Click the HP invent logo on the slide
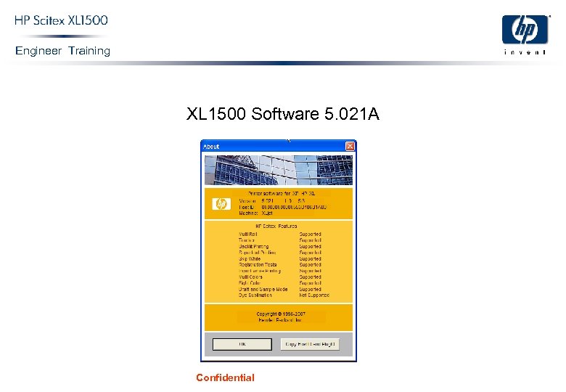The height and width of the screenshot is (392, 566). tap(525, 35)
